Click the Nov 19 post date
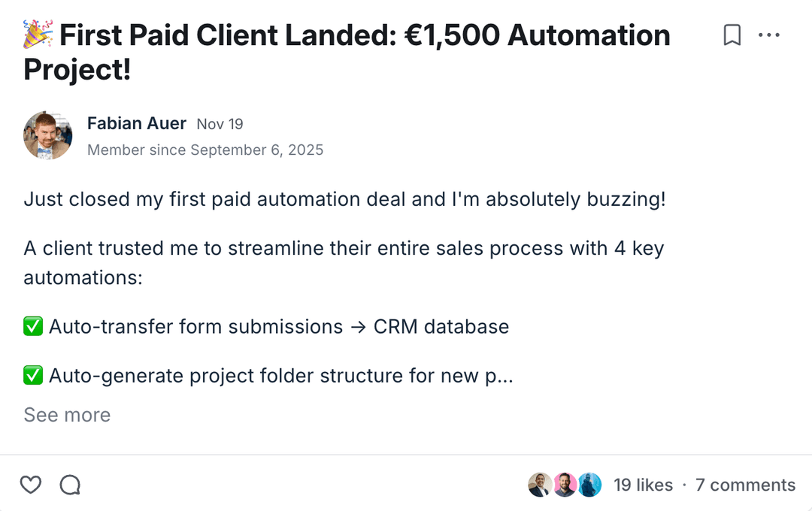 220,124
